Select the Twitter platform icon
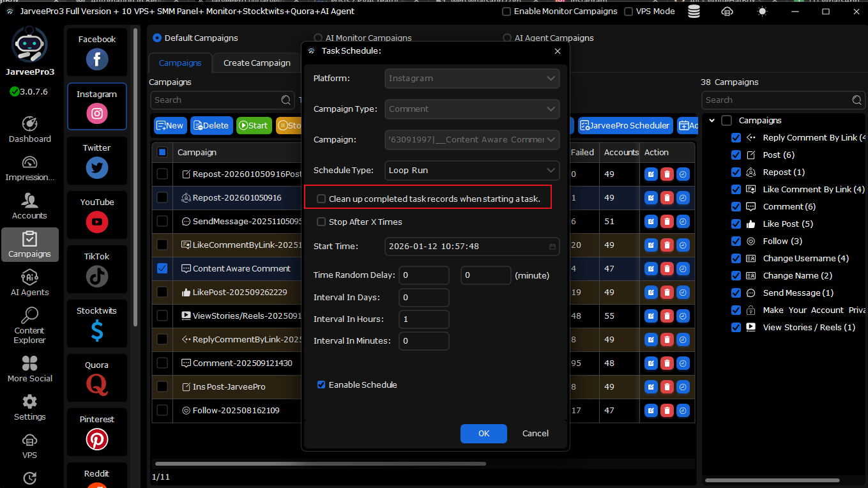Image resolution: width=868 pixels, height=488 pixels. pyautogui.click(x=97, y=167)
